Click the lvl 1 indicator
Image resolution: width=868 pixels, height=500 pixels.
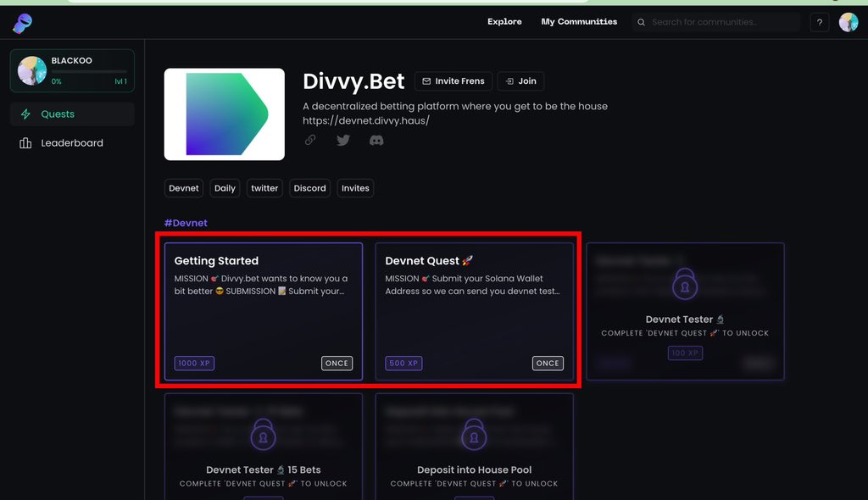[120, 81]
